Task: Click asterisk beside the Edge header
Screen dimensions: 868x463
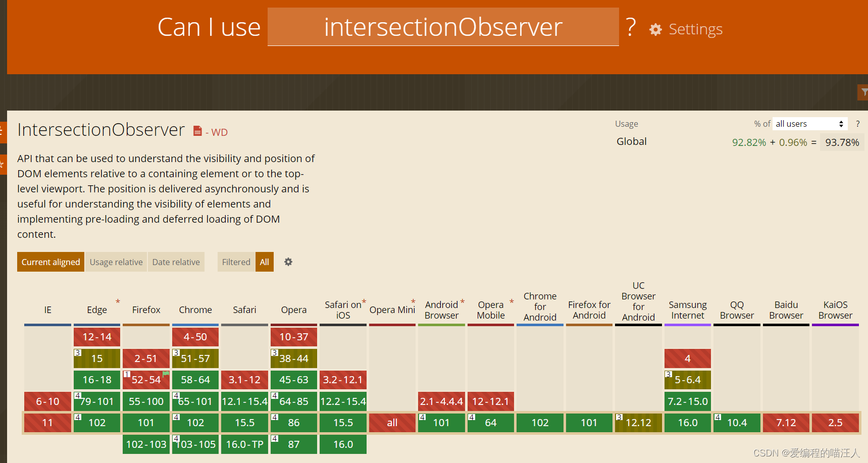Action: [x=118, y=302]
